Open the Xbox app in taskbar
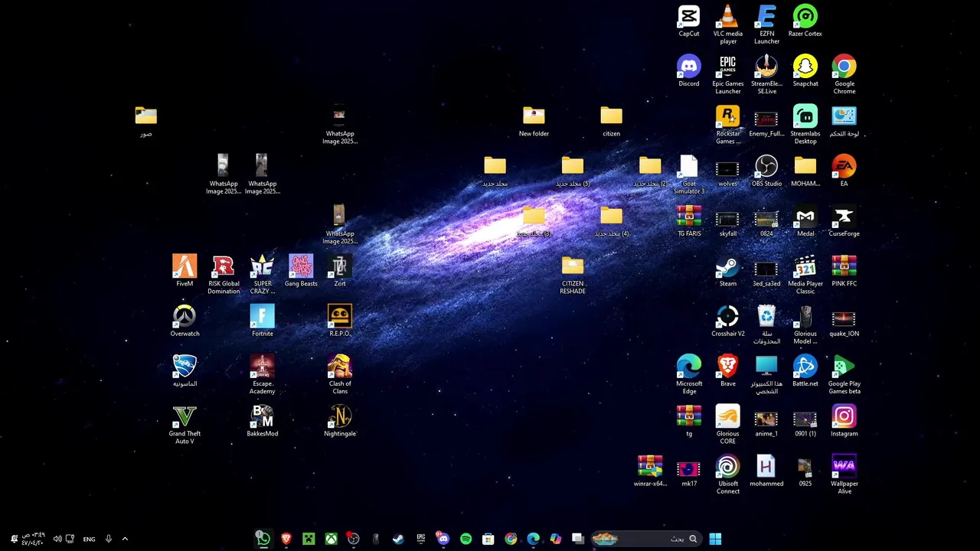The width and height of the screenshot is (980, 551). [331, 539]
